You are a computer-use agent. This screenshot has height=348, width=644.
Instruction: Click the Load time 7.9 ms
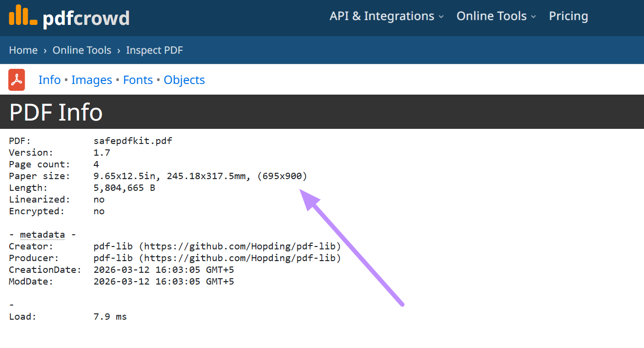pyautogui.click(x=110, y=317)
